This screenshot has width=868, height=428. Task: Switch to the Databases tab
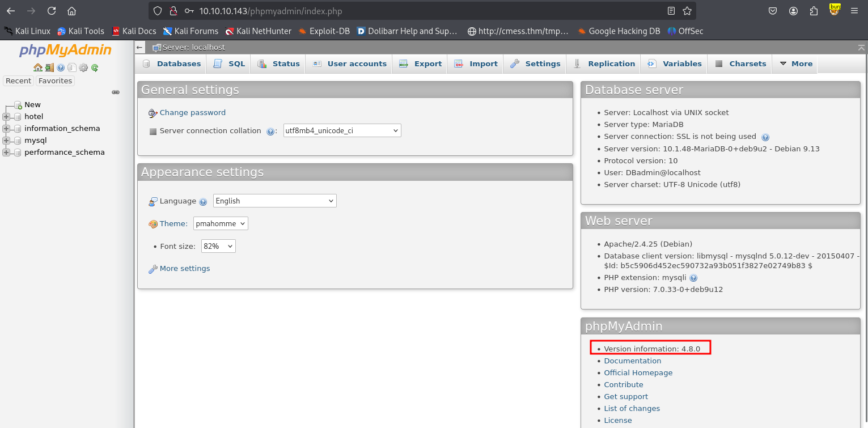(172, 63)
